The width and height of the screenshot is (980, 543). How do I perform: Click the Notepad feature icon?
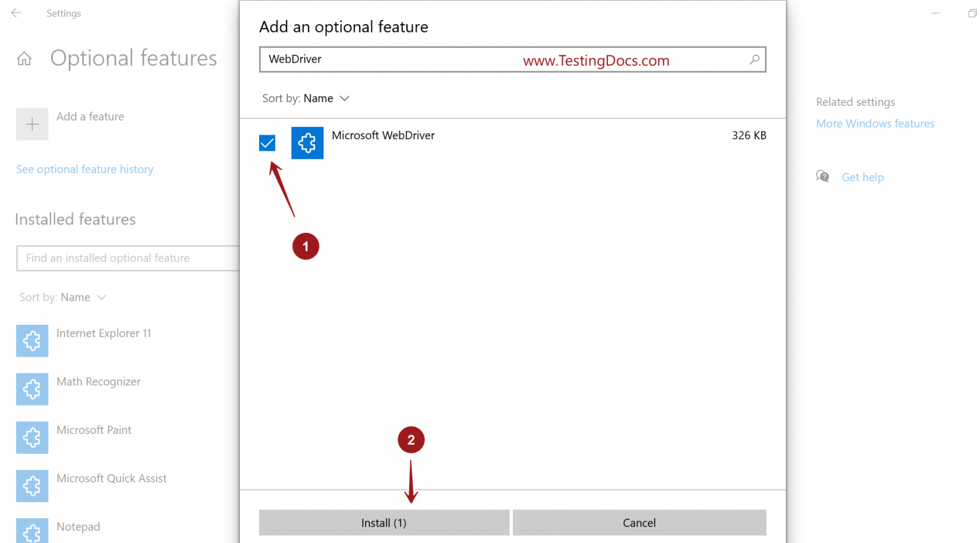pos(32,530)
